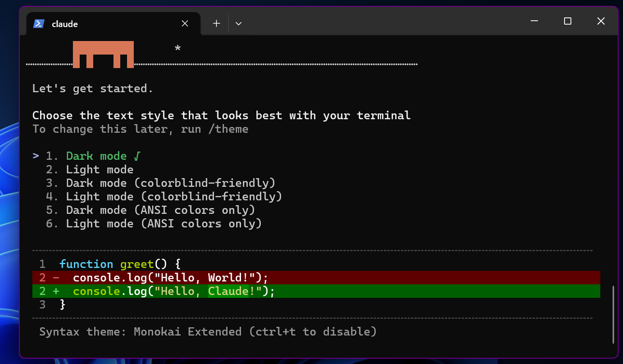Click the green checkmark after Dark mode

138,156
